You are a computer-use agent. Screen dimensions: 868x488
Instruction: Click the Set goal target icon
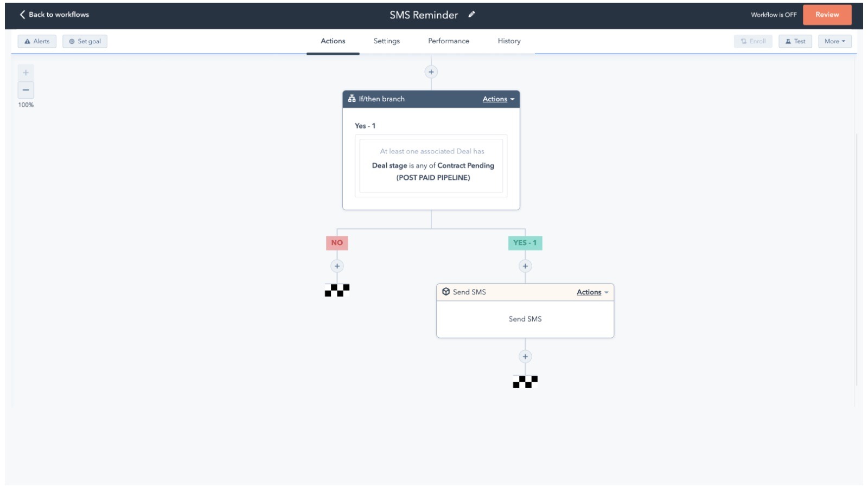click(x=71, y=41)
